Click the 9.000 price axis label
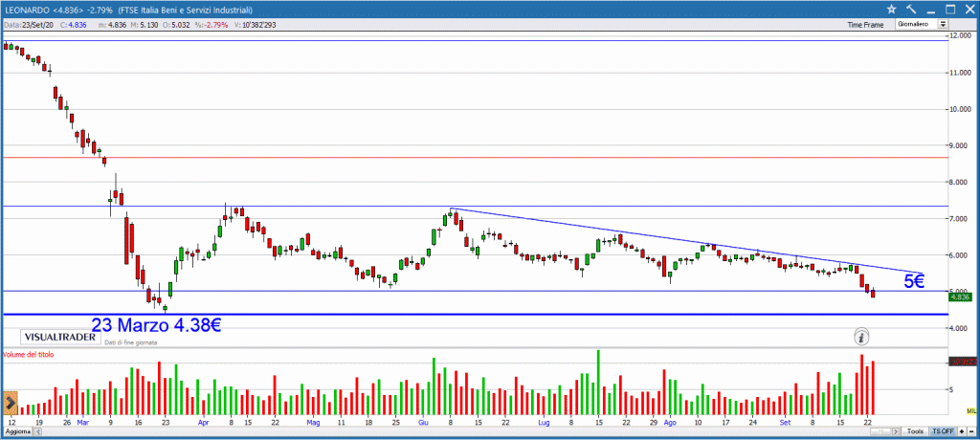 coord(959,145)
